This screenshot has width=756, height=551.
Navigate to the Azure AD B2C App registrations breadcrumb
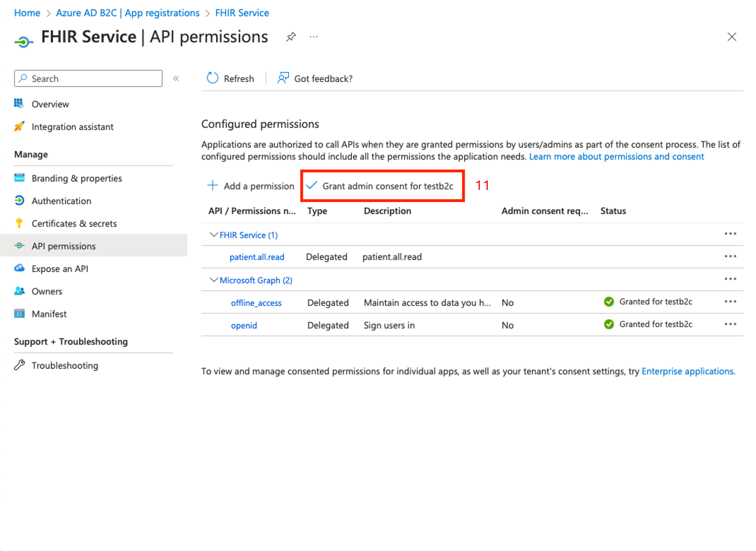127,13
